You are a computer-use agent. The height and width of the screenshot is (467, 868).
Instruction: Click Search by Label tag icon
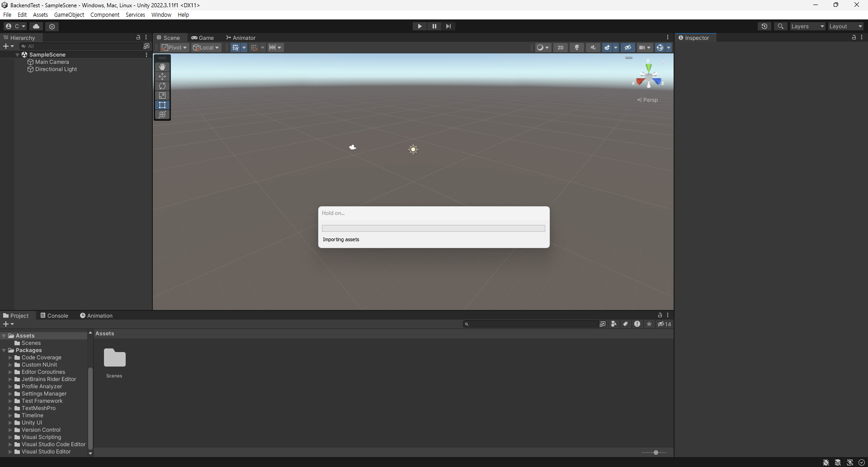point(625,324)
